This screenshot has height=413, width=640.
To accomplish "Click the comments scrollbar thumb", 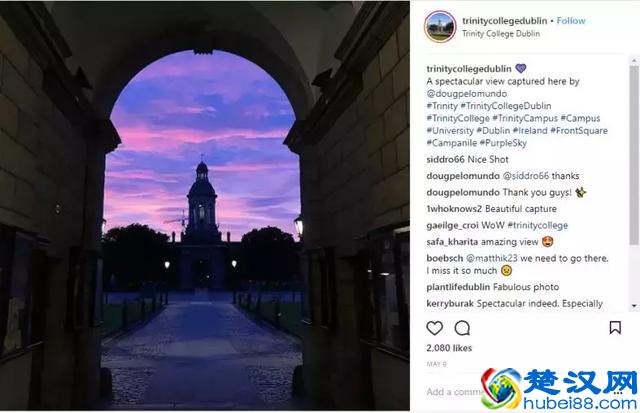I will pos(634,155).
